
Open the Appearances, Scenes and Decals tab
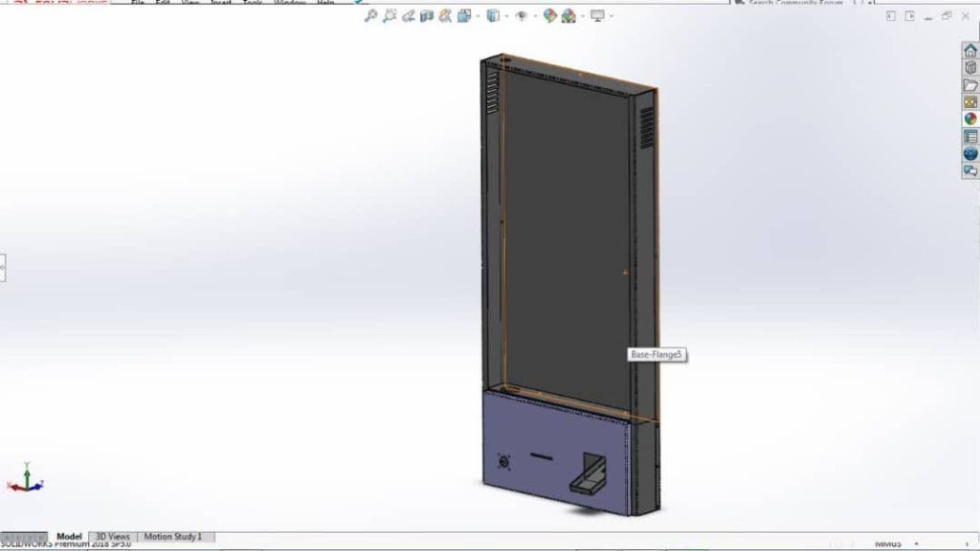[970, 119]
